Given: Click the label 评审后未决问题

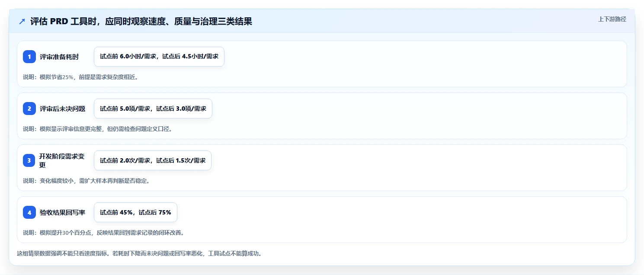Looking at the screenshot, I should [63, 109].
